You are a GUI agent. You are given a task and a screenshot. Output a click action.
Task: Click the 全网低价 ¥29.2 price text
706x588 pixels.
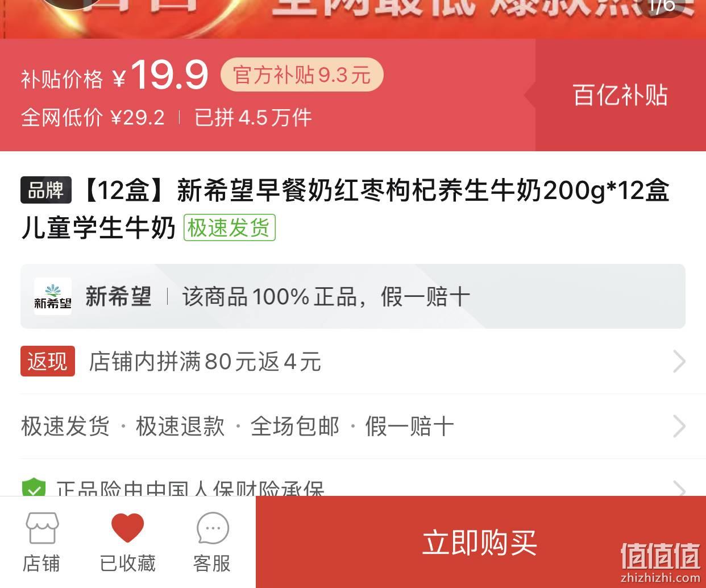(93, 118)
